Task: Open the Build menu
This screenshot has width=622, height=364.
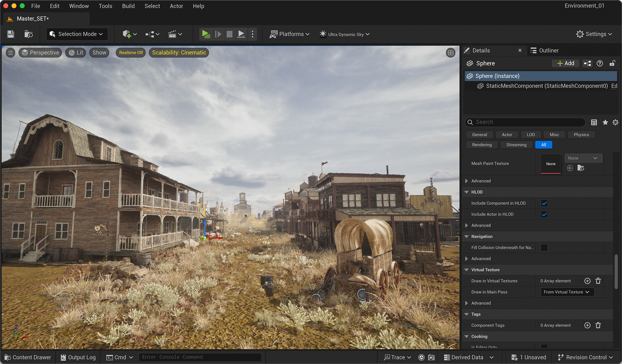Action: click(x=128, y=6)
